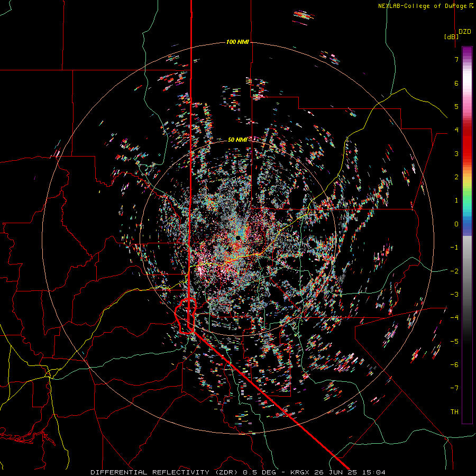Select the -1 dB scale value
The width and height of the screenshot is (476, 476).
point(454,248)
